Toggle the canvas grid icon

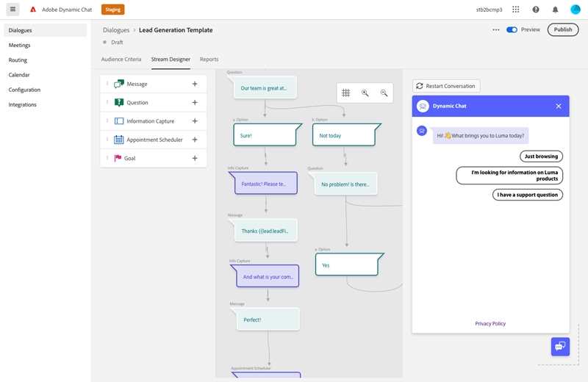[345, 93]
